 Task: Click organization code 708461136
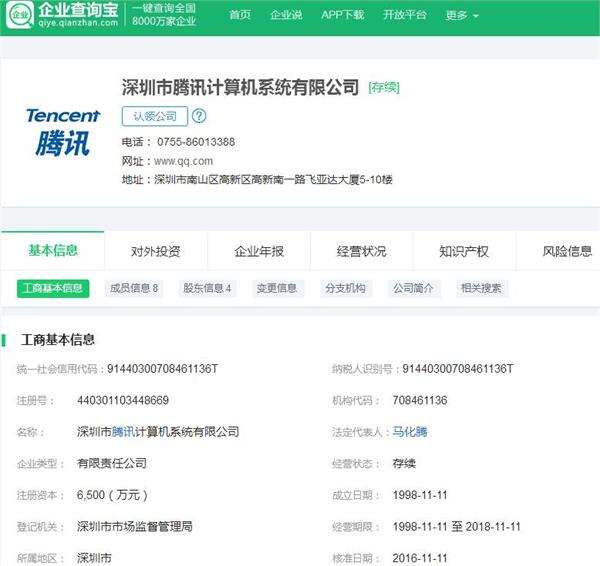420,400
